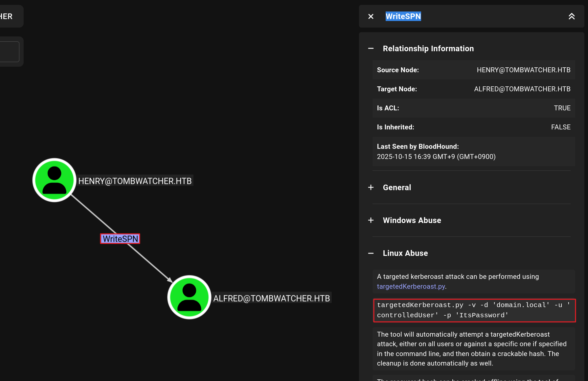Click the Source Node row

[x=473, y=70]
